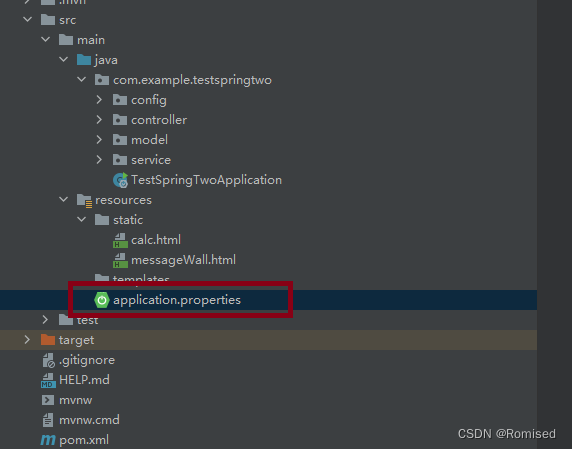Click the blue java source folder icon
572x449 pixels.
point(84,60)
